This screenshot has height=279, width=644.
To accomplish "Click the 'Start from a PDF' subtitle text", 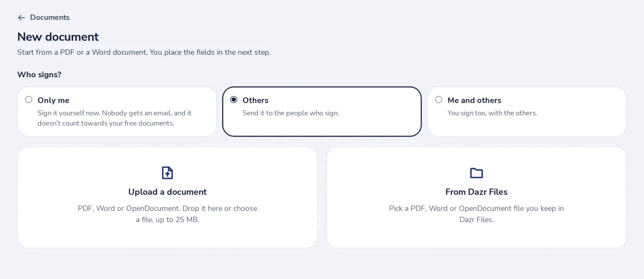I will tap(144, 52).
